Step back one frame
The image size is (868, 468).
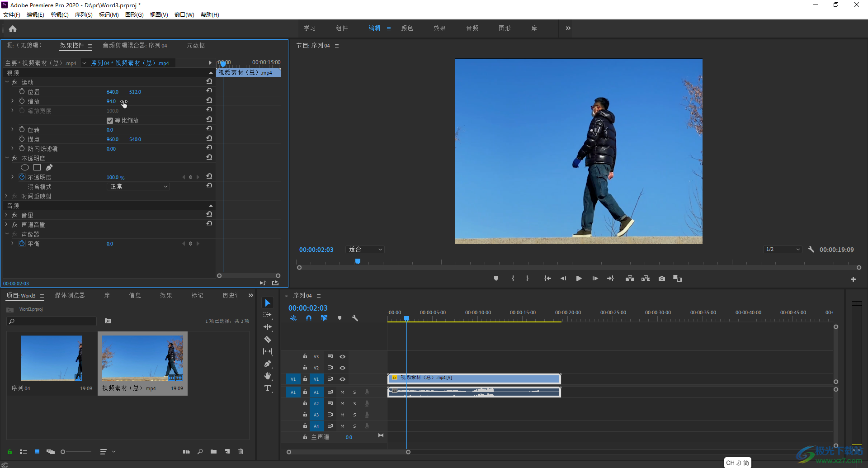tap(563, 279)
